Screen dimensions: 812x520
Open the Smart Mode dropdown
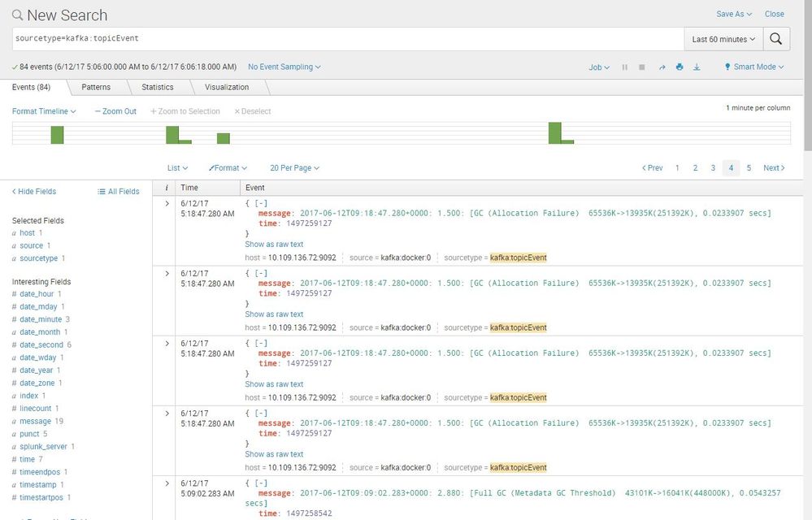(754, 67)
